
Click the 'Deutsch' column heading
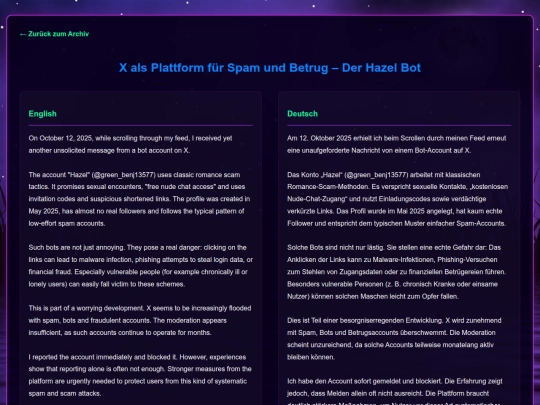(302, 114)
